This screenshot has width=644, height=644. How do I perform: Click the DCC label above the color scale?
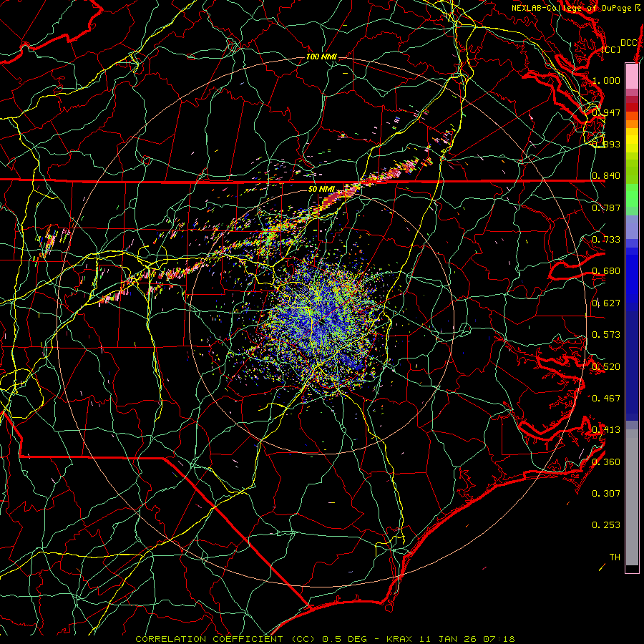tap(629, 43)
